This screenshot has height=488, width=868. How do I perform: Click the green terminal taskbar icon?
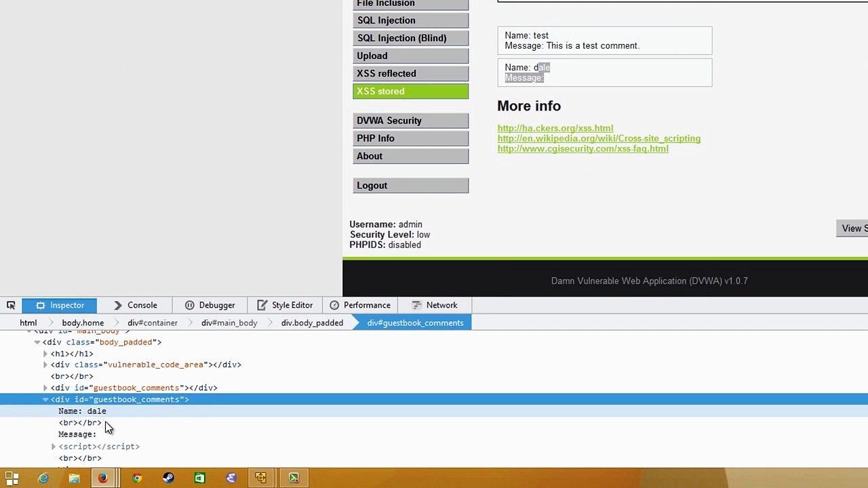pos(294,479)
